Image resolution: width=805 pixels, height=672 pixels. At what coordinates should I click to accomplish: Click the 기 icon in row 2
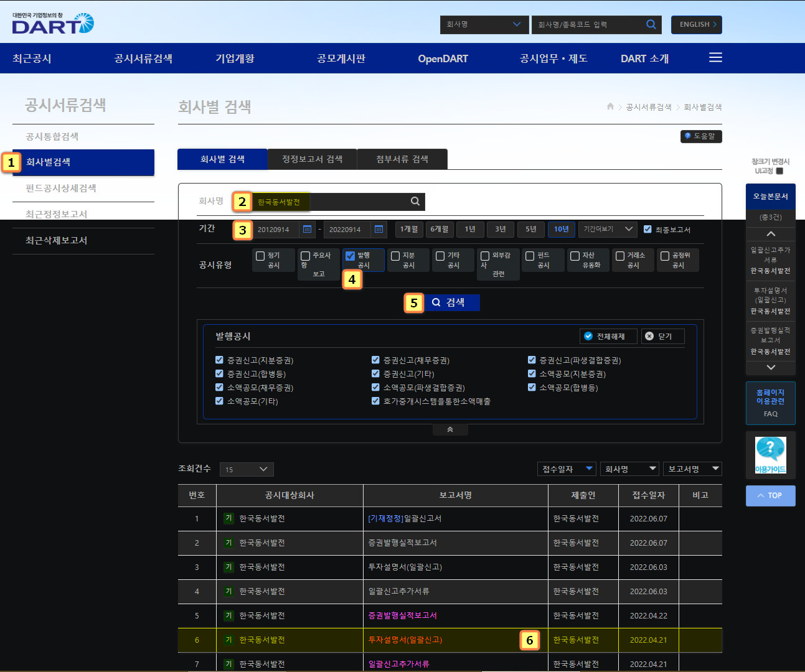click(x=228, y=543)
